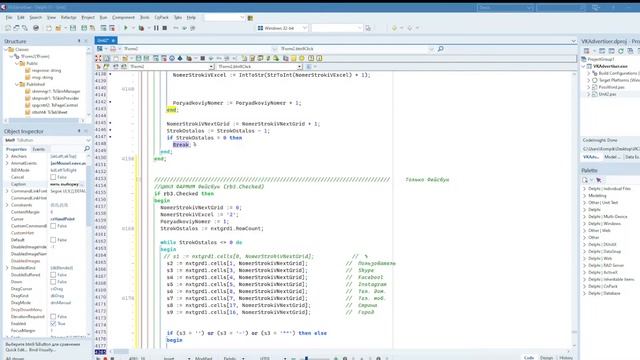640x360 pixels.
Task: Click the Quick Edit link in Object Inspector
Action: [x=16, y=350]
